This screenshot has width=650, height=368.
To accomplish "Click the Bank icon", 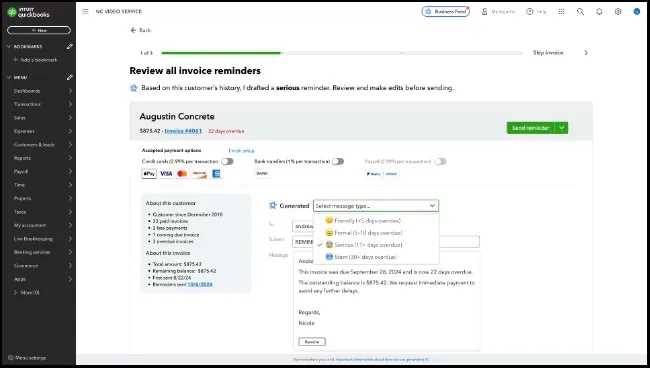I will 262,174.
